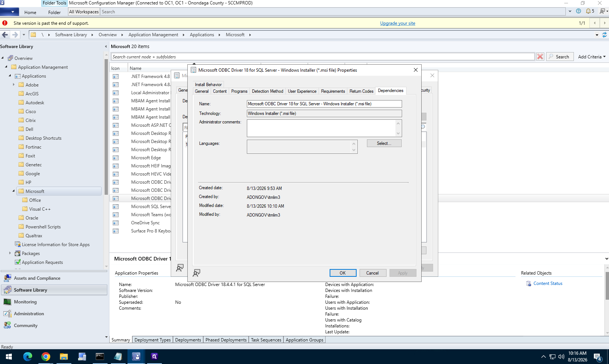
Task: Switch to the Administration workspace
Action: tap(54, 314)
